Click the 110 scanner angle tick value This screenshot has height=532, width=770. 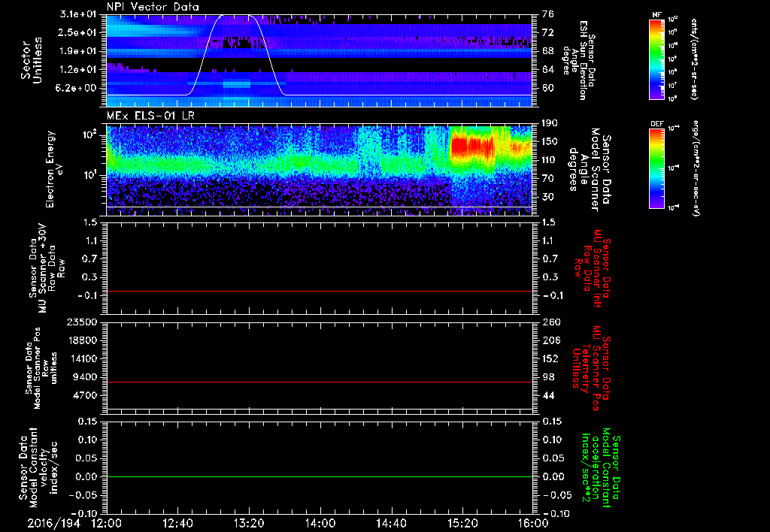pos(550,160)
